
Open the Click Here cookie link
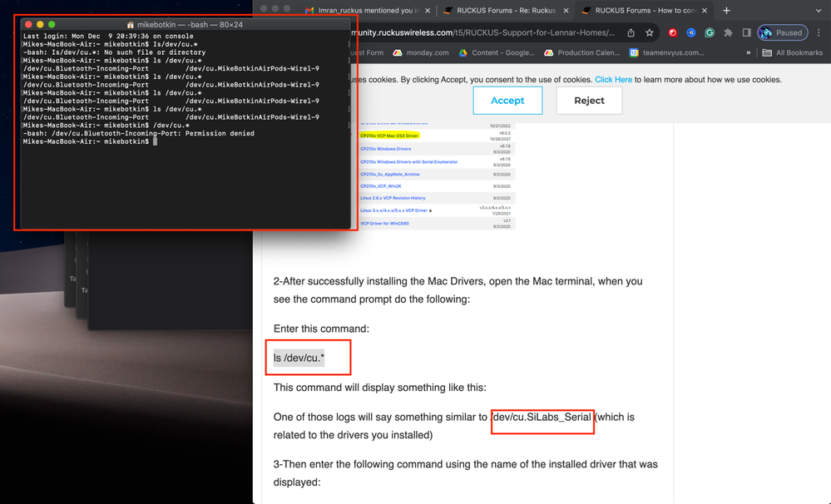tap(613, 80)
